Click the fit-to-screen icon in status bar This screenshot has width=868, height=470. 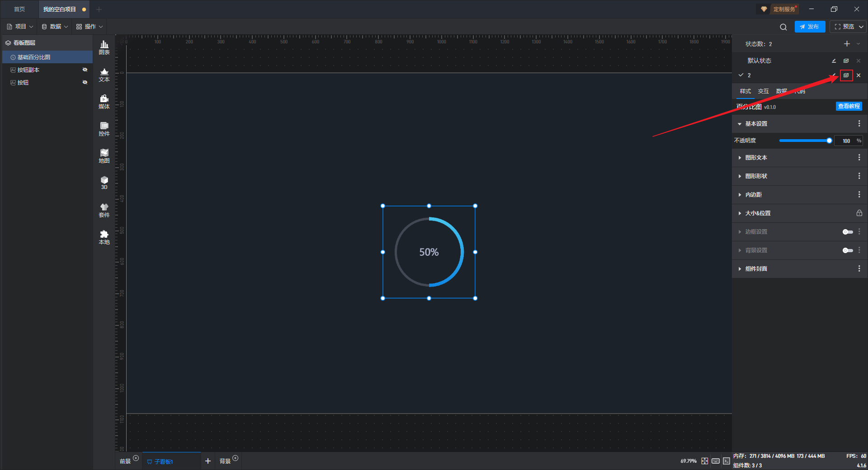pyautogui.click(x=705, y=461)
